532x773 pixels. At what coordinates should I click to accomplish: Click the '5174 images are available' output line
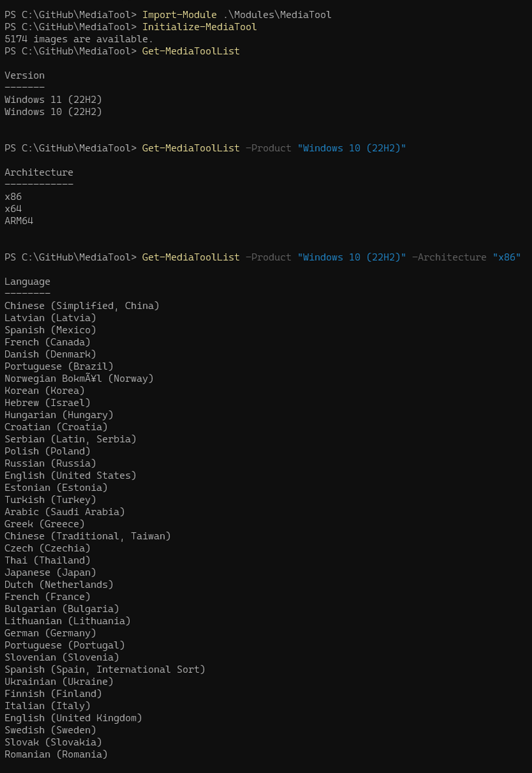(79, 39)
